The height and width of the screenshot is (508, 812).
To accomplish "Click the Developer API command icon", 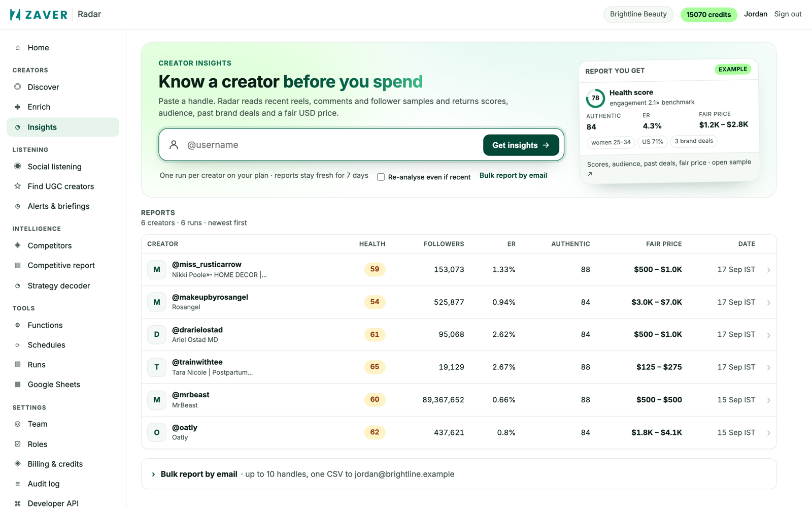I will 18,503.
